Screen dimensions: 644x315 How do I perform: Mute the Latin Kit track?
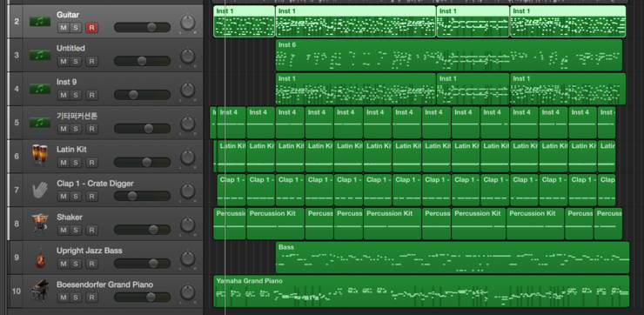click(x=63, y=163)
